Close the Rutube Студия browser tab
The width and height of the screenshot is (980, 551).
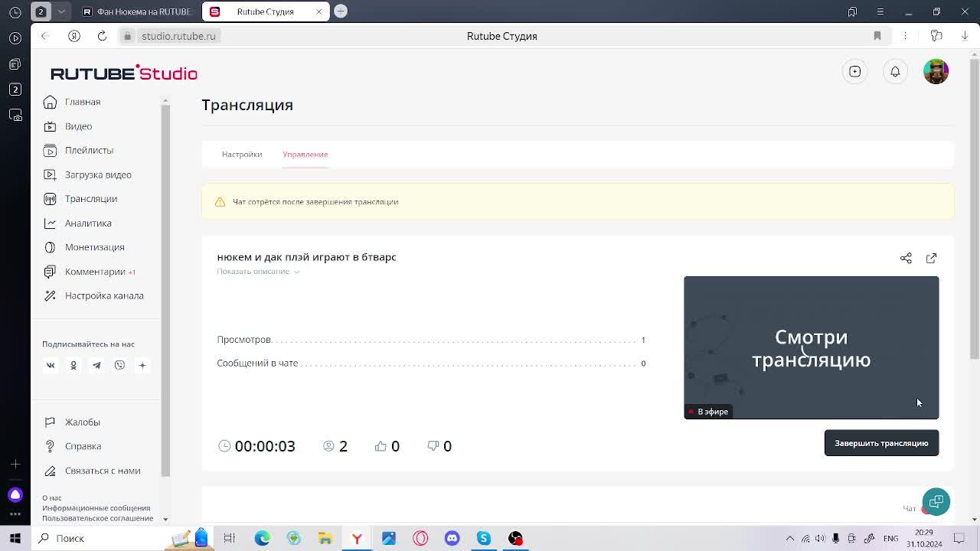click(x=319, y=11)
